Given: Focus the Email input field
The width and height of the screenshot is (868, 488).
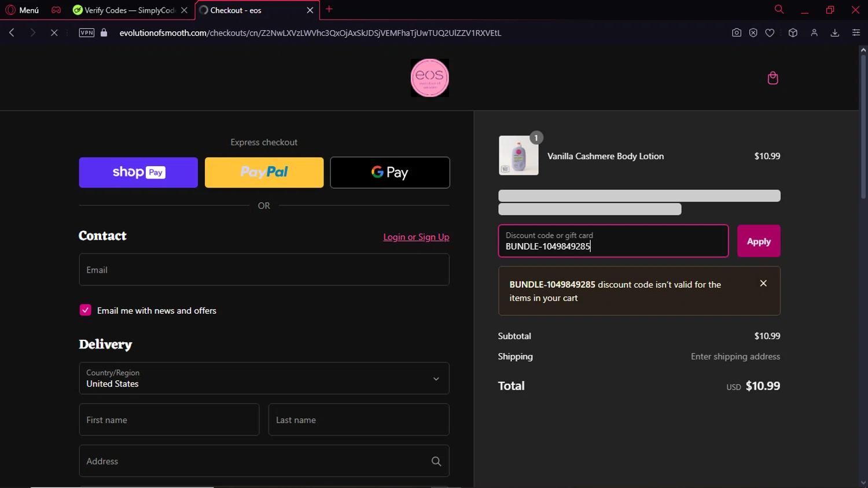Looking at the screenshot, I should pyautogui.click(x=264, y=270).
